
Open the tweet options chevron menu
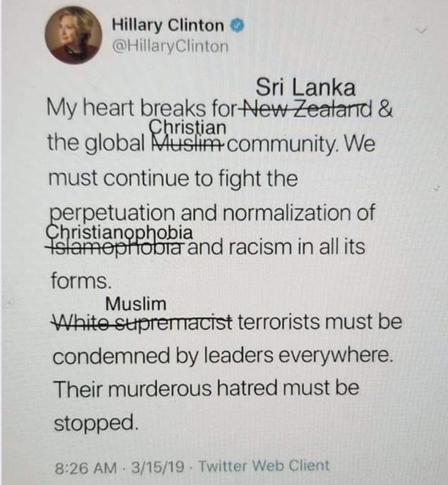pos(421,30)
